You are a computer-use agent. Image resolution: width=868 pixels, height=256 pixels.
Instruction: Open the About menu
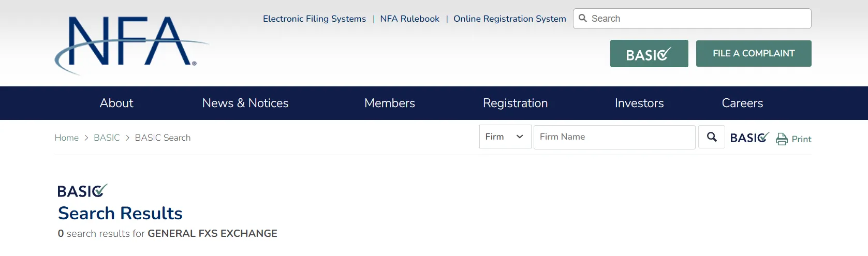[x=116, y=103]
